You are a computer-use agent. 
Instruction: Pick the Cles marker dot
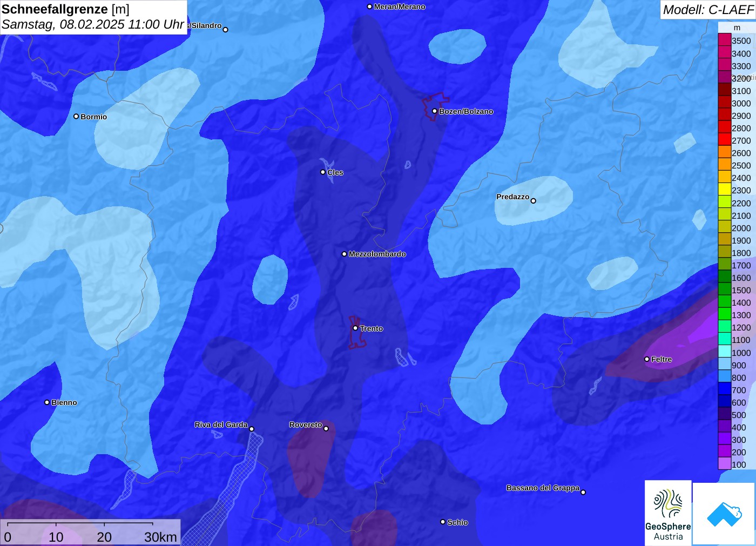(x=323, y=172)
